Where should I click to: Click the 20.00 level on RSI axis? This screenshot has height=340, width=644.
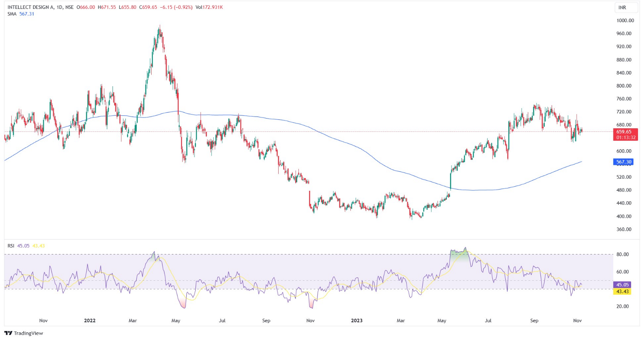622,307
